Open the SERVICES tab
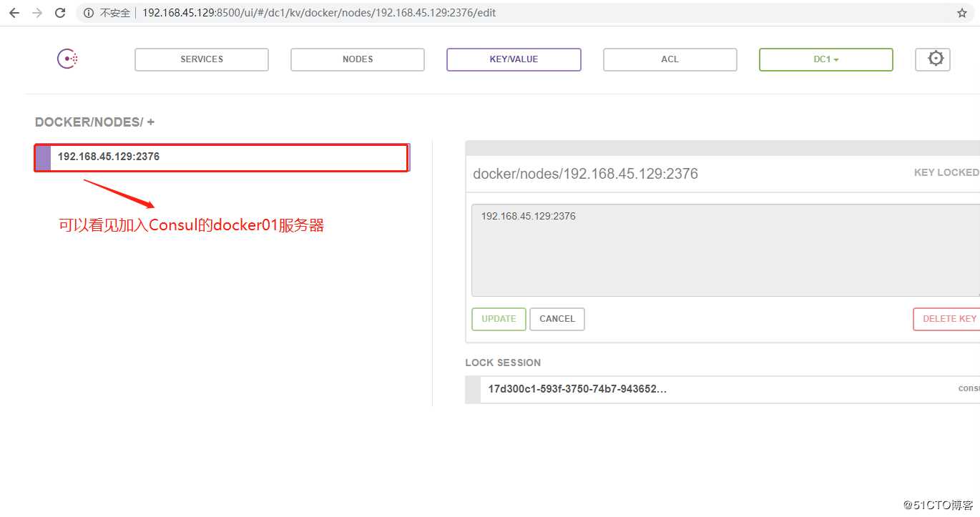 coord(202,59)
